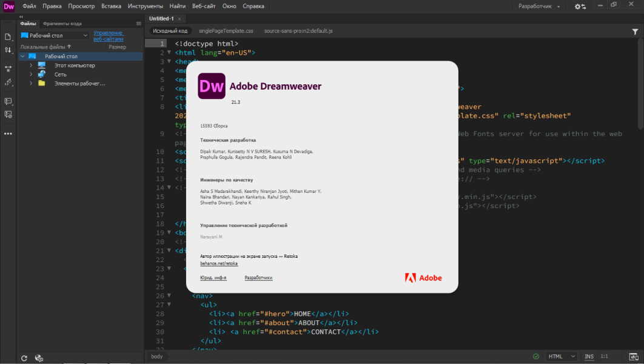
Task: Open the HTML language dropdown in status bar
Action: click(x=562, y=356)
